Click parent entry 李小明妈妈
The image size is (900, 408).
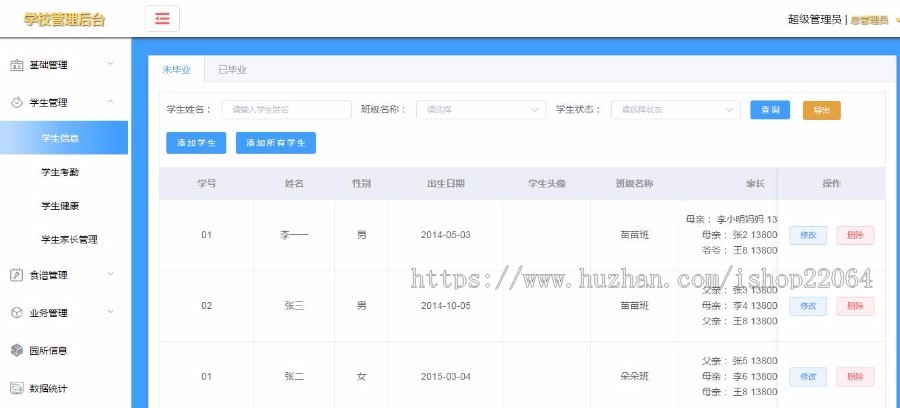[732, 219]
